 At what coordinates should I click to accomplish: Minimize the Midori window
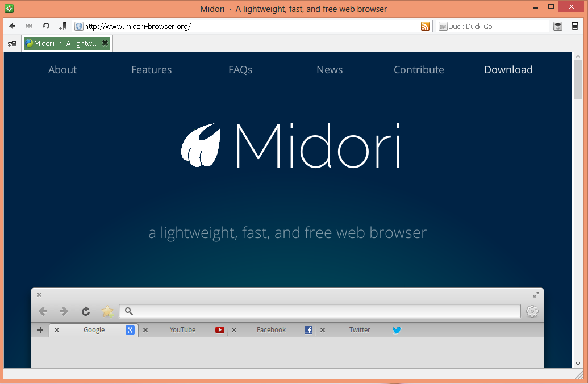pyautogui.click(x=536, y=7)
